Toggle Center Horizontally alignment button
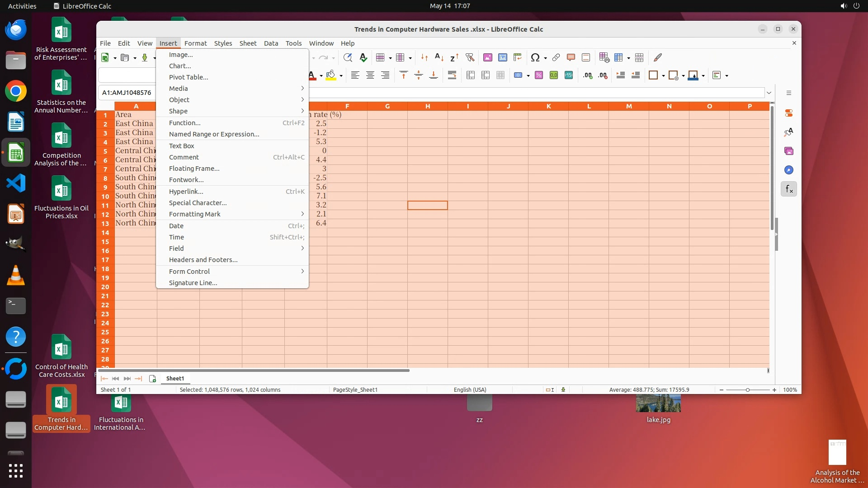The image size is (868, 488). [370, 75]
